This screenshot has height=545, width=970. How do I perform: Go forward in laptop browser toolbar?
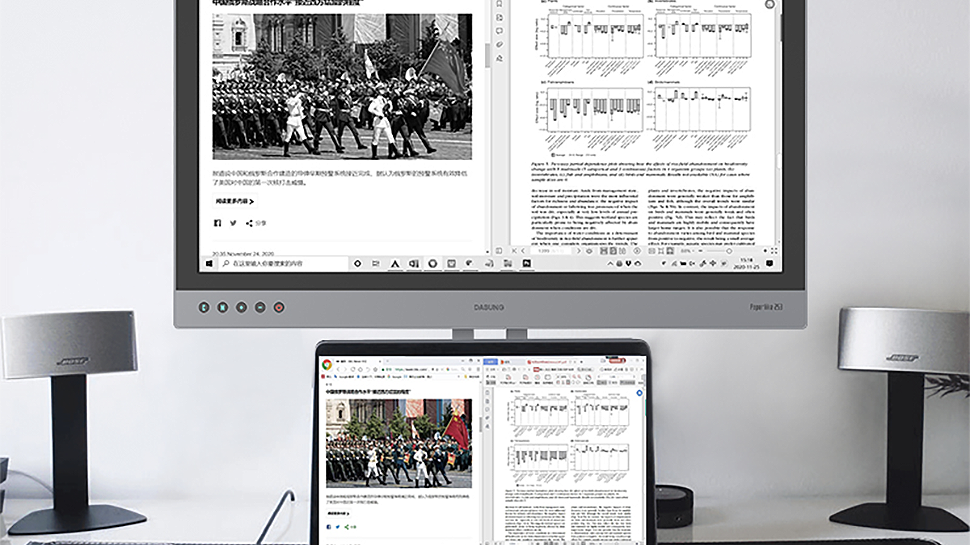(346, 369)
